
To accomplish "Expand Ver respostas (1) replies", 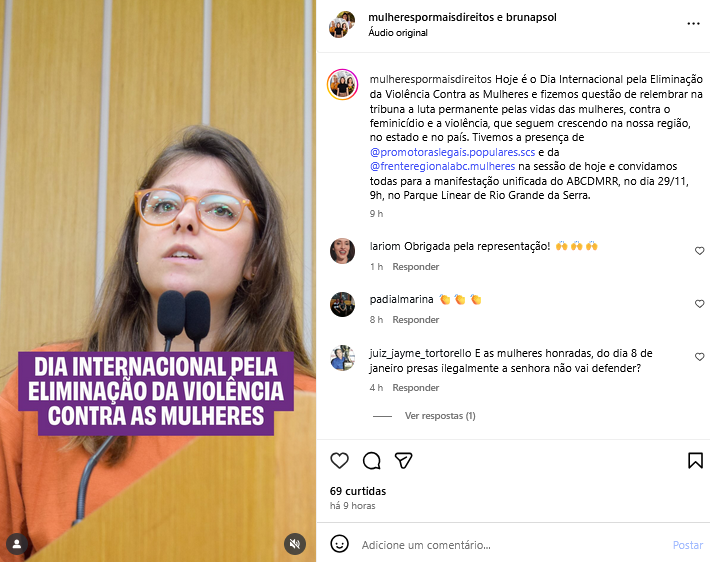I will tap(440, 416).
